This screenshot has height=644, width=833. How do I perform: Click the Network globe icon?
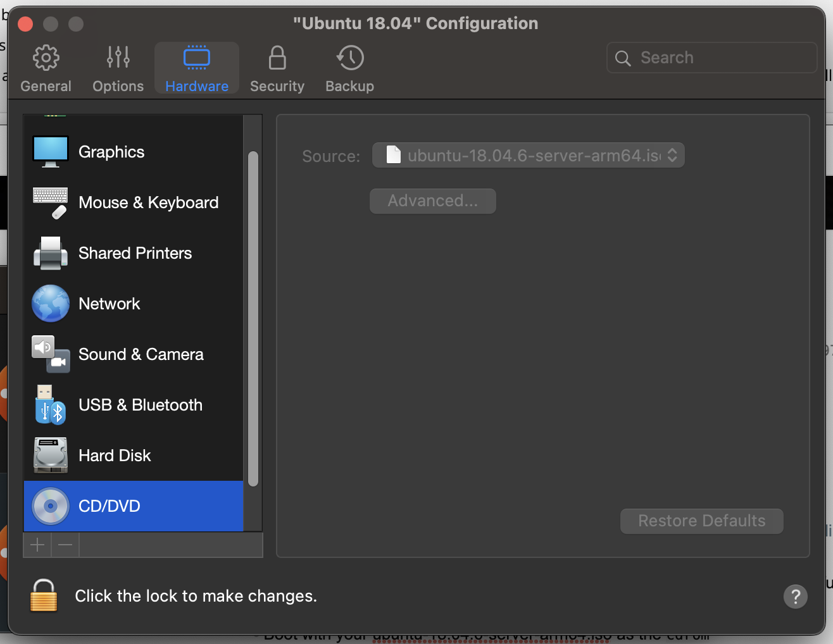click(x=51, y=304)
